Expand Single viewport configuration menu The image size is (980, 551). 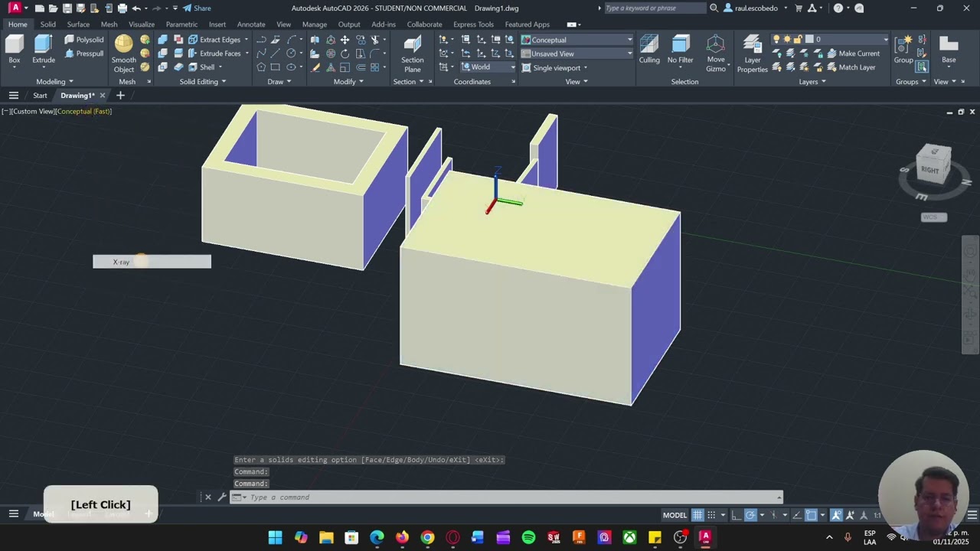[x=555, y=67]
